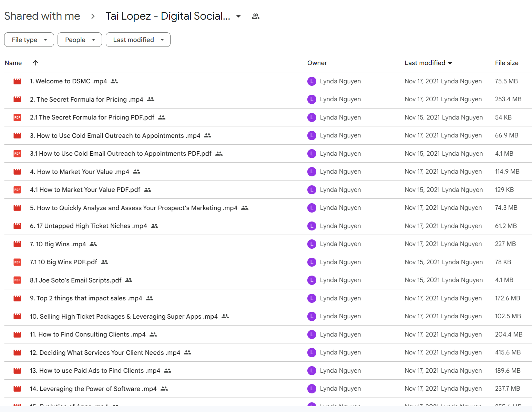Click shared icon beside 1. Welcome to DSMC .mp4
532x412 pixels.
(114, 81)
